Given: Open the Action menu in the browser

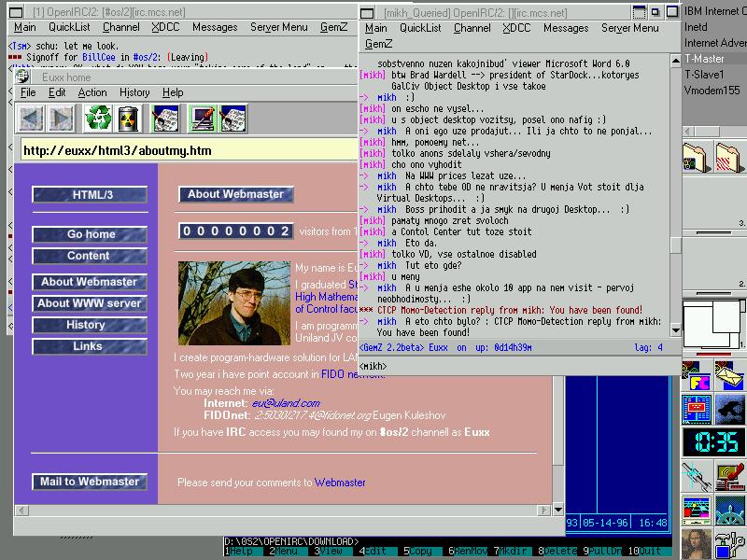Looking at the screenshot, I should pos(92,92).
